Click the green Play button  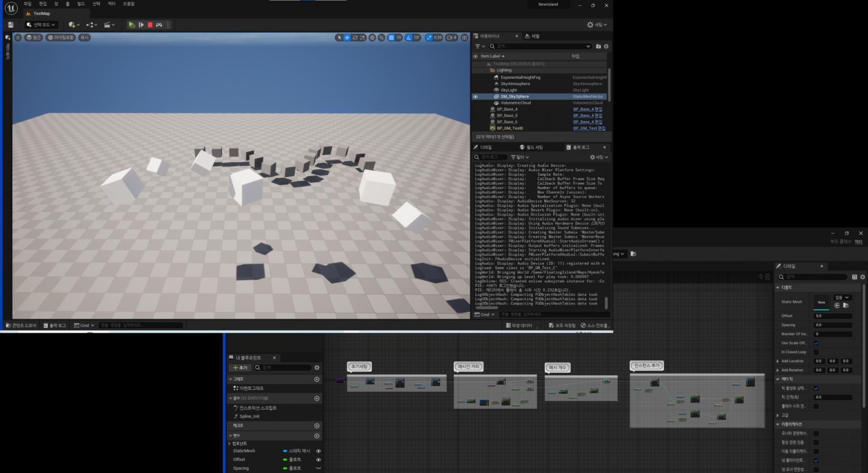pos(131,25)
